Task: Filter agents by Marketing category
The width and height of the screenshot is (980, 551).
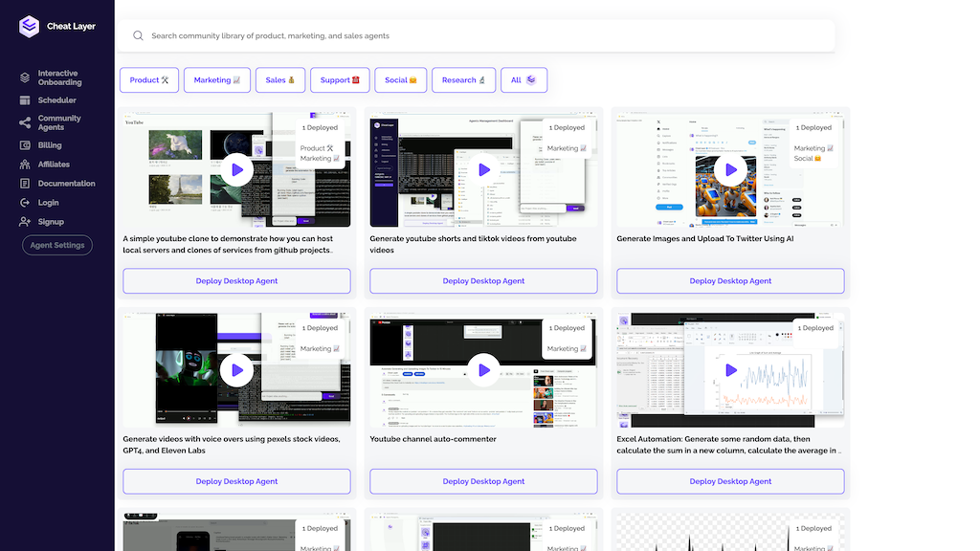Action: coord(216,80)
